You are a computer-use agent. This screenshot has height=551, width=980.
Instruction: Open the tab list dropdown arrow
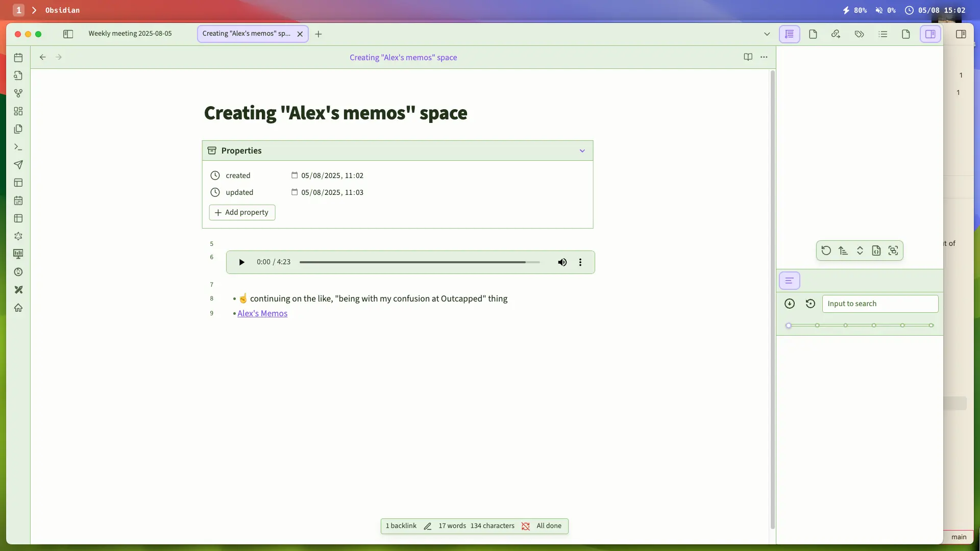(767, 34)
